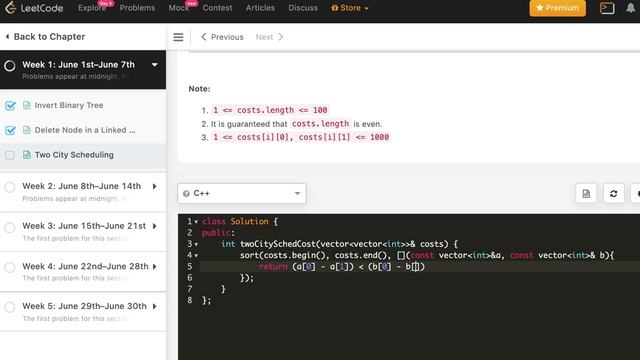Image resolution: width=640 pixels, height=360 pixels.
Task: Toggle the Delete Node in a Linked checkbox
Action: click(x=10, y=130)
